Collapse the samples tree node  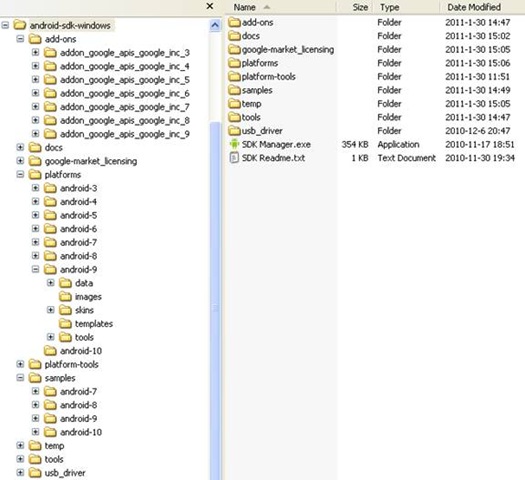tap(20, 378)
